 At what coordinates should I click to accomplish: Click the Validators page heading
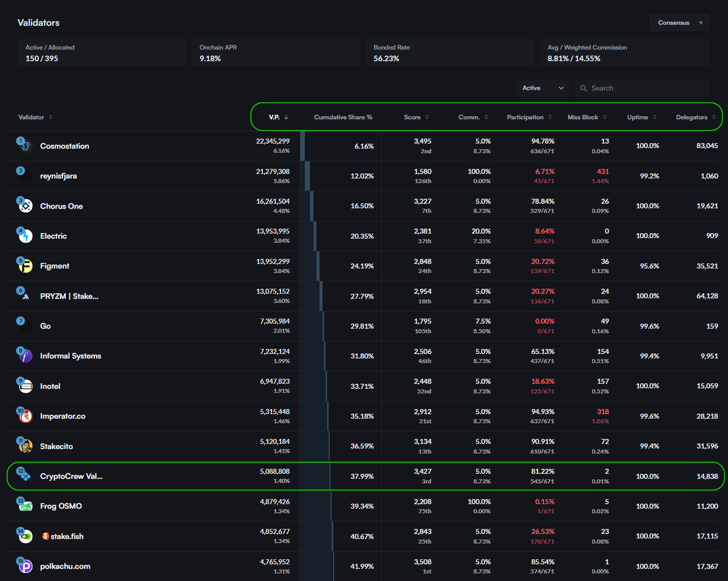point(38,23)
